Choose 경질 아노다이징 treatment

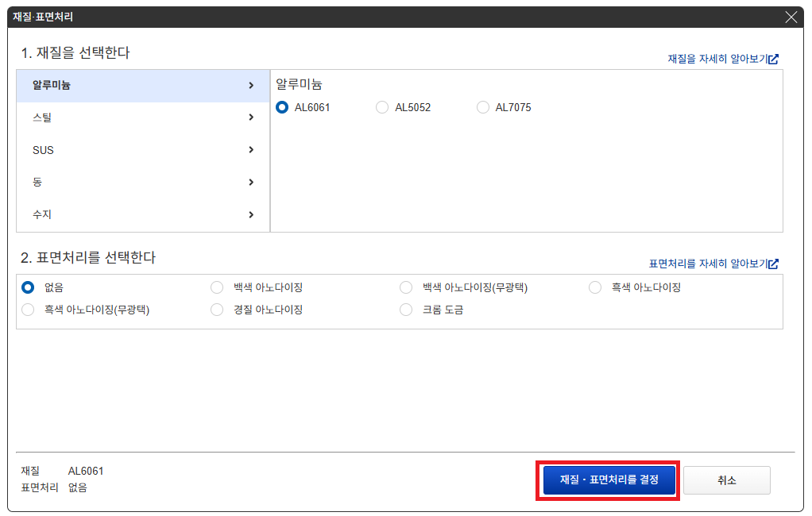[217, 310]
